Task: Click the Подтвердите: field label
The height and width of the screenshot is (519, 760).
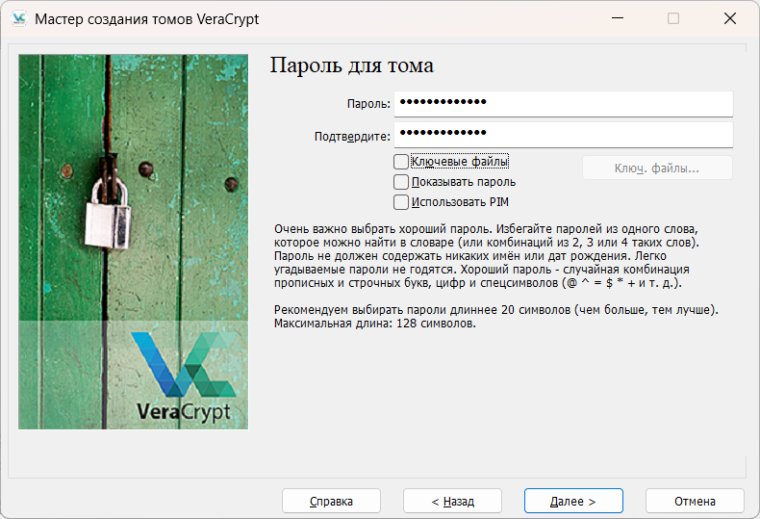Action: pyautogui.click(x=351, y=135)
